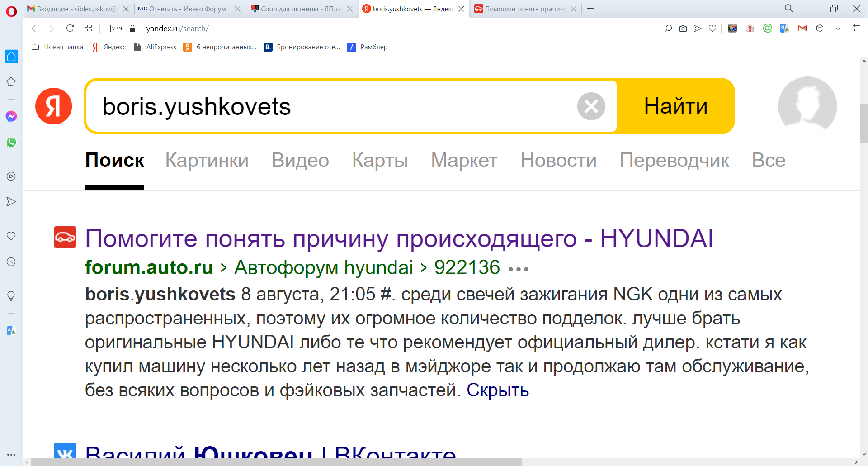Go forward to the next page
This screenshot has height=466, width=868.
point(52,29)
